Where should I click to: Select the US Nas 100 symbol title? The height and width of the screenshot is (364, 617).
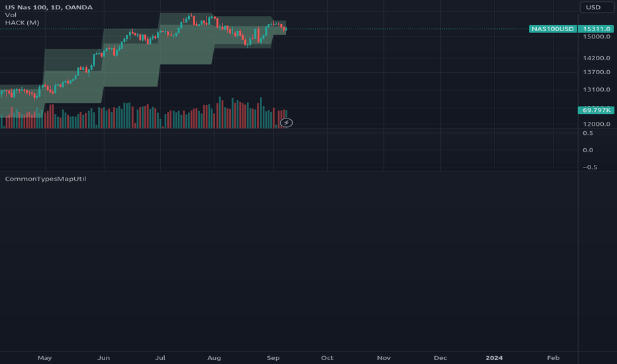(x=49, y=7)
